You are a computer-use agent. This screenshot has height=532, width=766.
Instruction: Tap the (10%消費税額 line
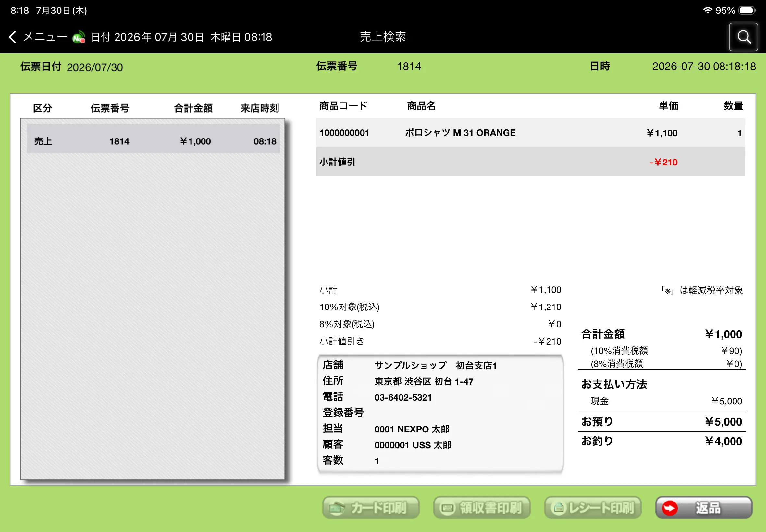tap(666, 351)
